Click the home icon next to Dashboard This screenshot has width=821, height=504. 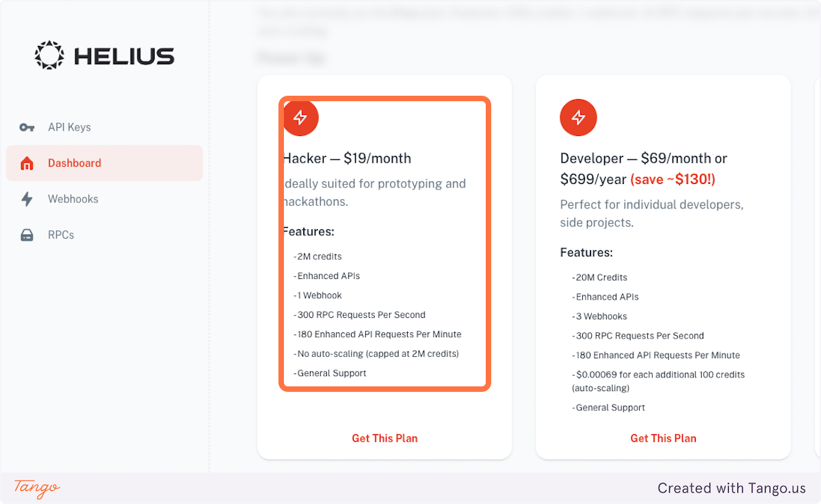[26, 163]
